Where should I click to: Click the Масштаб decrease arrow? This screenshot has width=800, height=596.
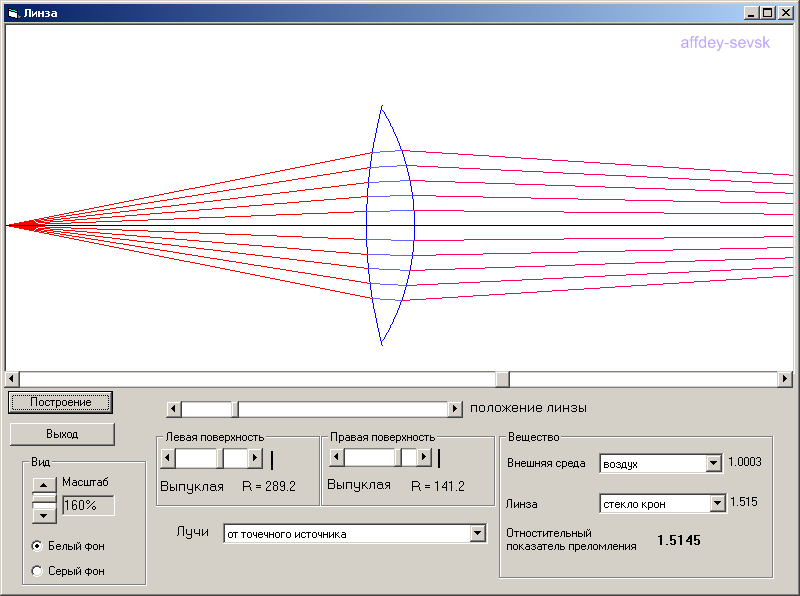click(45, 516)
